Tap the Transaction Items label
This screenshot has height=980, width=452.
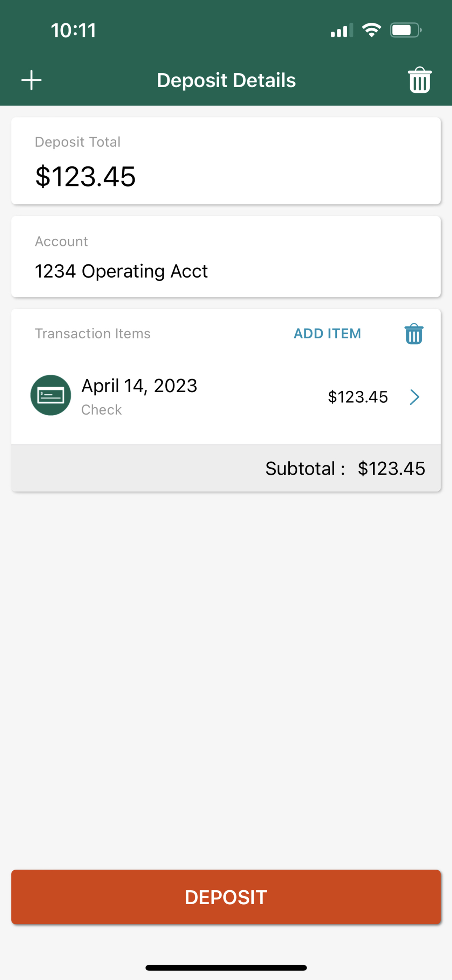pyautogui.click(x=93, y=334)
